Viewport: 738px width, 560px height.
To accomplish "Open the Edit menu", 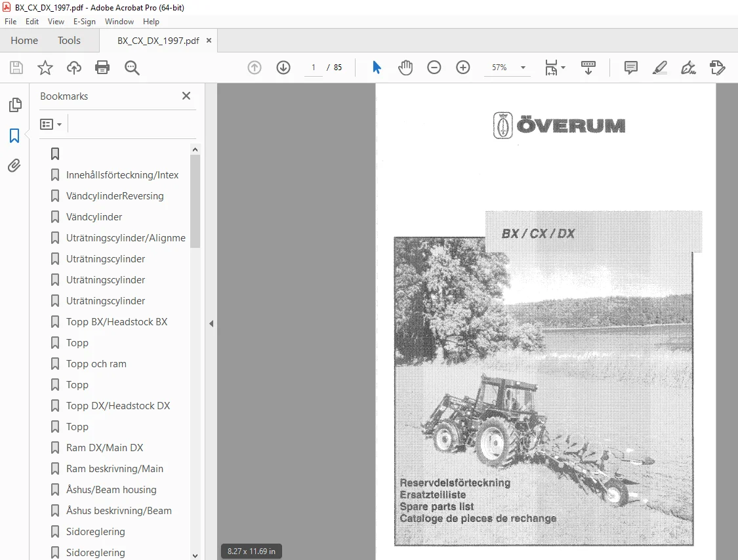I will (x=32, y=22).
